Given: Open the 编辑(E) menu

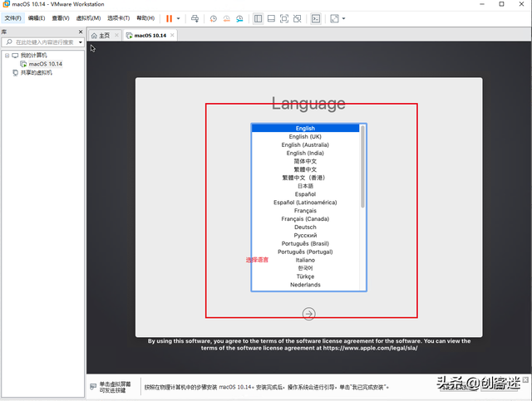Looking at the screenshot, I should point(37,18).
